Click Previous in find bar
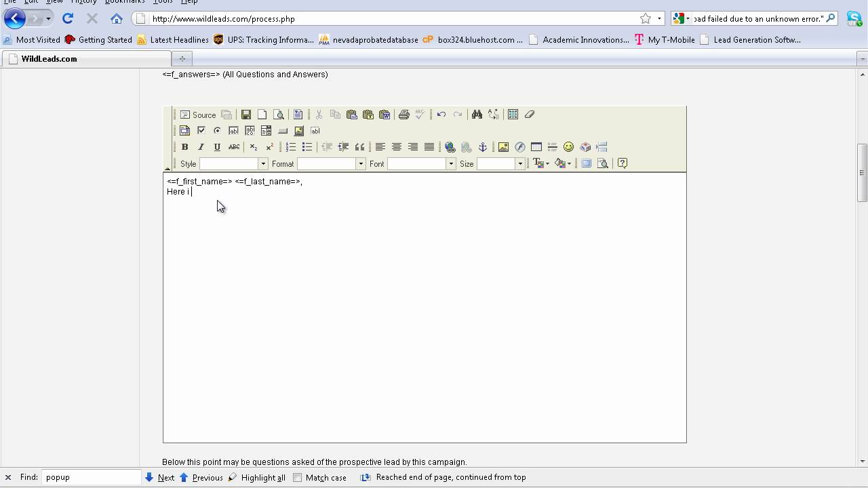 (201, 477)
